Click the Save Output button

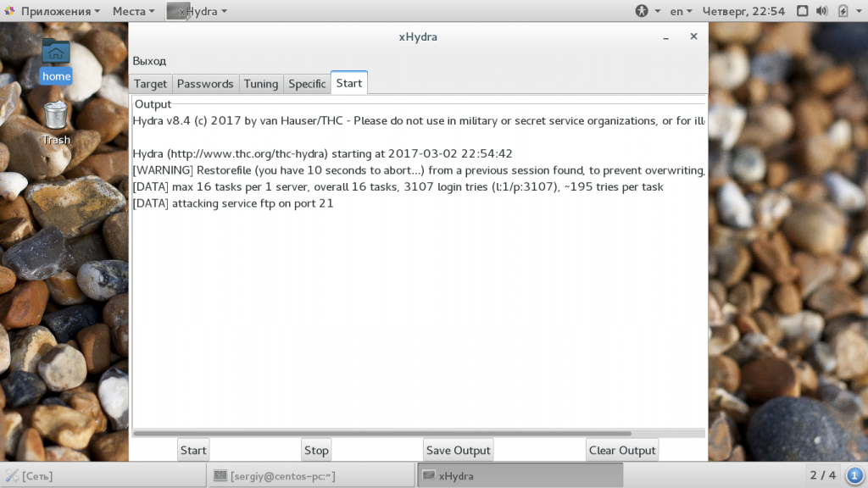click(459, 451)
